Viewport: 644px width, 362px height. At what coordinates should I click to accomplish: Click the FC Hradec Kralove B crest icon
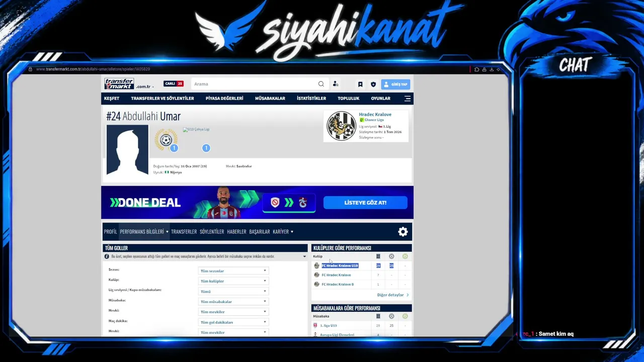point(316,285)
